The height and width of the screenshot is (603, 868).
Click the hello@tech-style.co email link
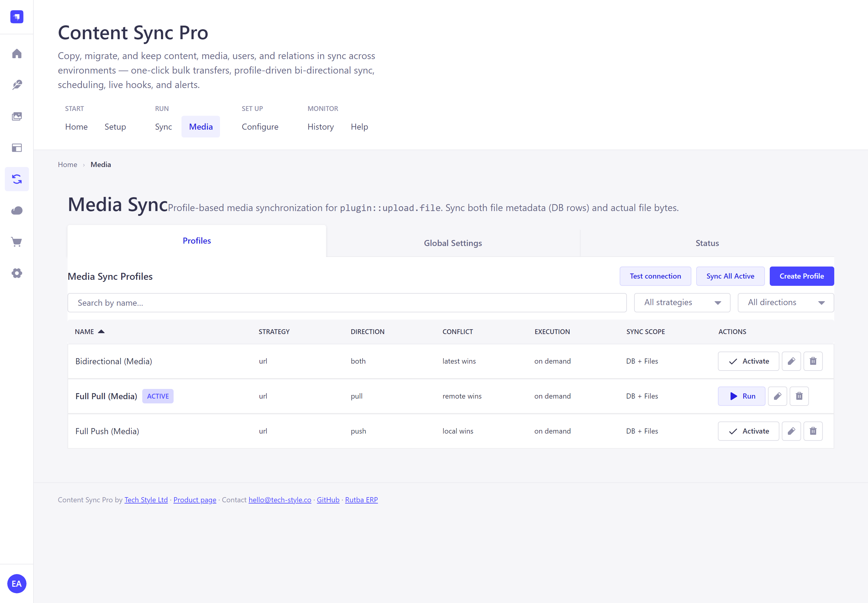click(280, 500)
